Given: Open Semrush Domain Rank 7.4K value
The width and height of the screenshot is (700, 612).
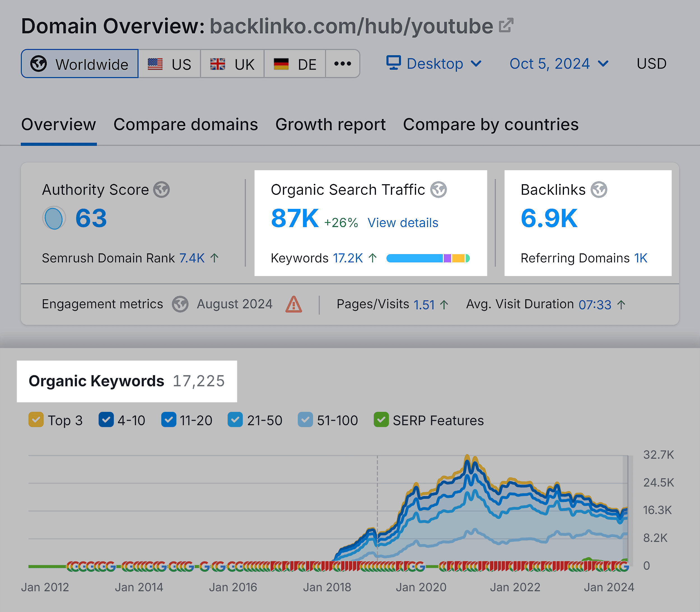Looking at the screenshot, I should (x=192, y=258).
